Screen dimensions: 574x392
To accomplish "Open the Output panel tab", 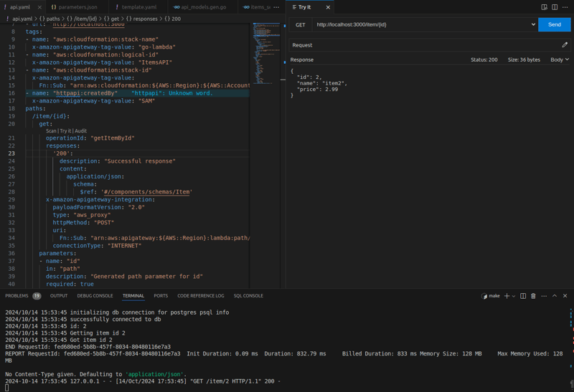I will pos(59,296).
